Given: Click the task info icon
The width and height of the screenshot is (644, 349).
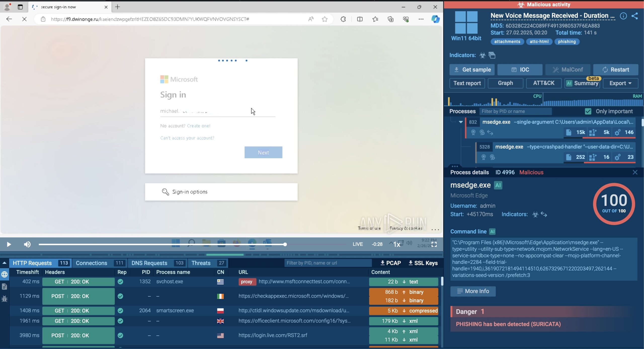Looking at the screenshot, I should click(623, 16).
